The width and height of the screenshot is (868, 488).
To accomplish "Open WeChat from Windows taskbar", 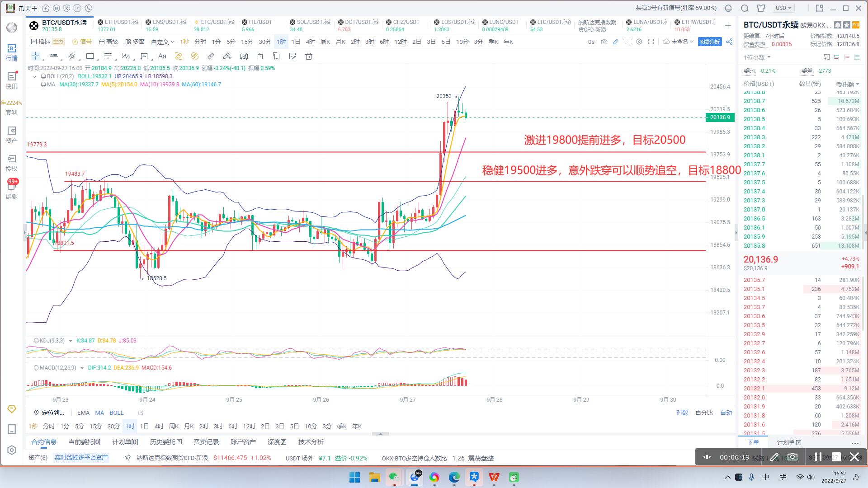I will pos(394,477).
